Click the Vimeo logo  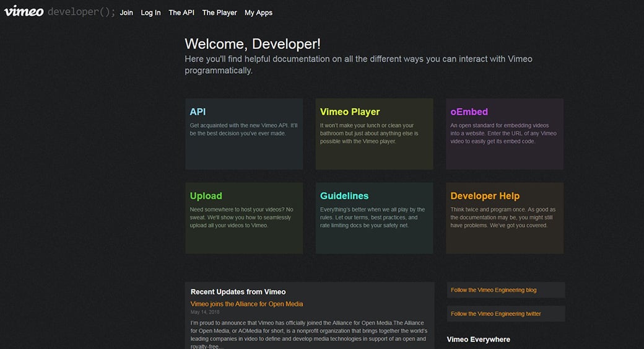click(x=24, y=11)
